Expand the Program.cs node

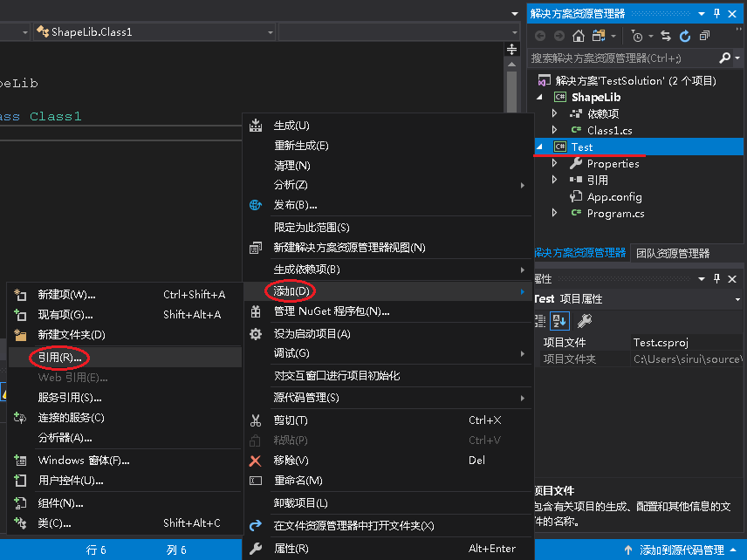click(x=554, y=213)
